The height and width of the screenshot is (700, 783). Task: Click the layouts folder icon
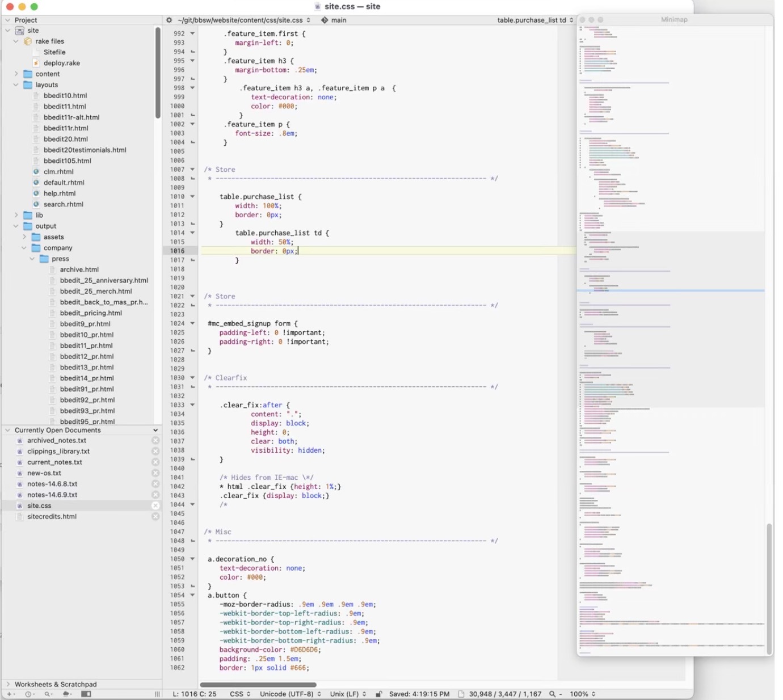28,85
